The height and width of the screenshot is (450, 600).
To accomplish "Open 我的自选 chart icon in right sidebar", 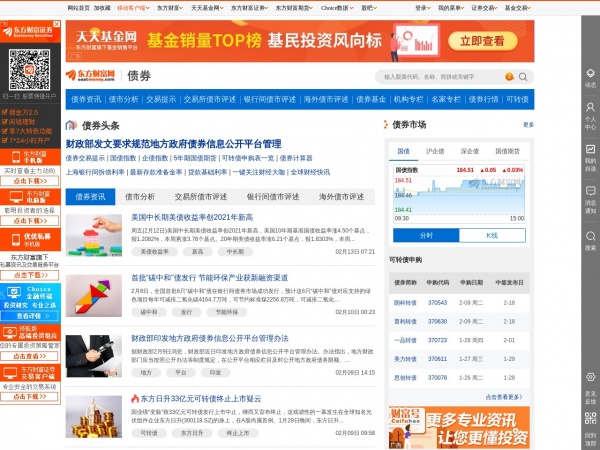I will pyautogui.click(x=590, y=149).
